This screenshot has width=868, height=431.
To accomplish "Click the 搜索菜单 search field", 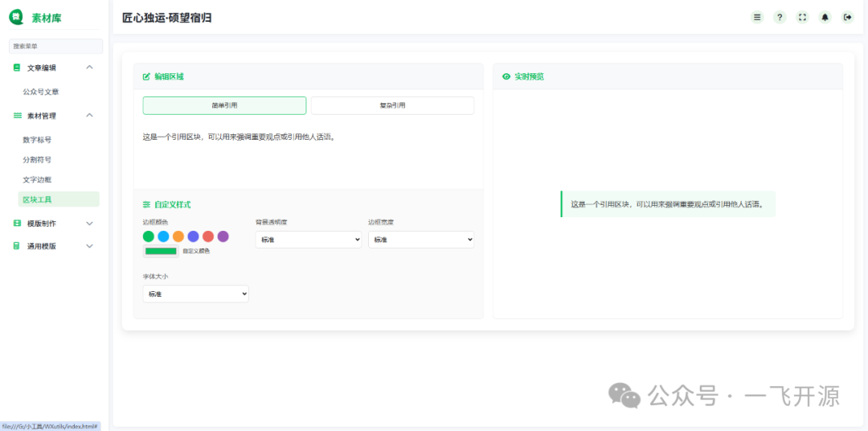I will click(55, 47).
